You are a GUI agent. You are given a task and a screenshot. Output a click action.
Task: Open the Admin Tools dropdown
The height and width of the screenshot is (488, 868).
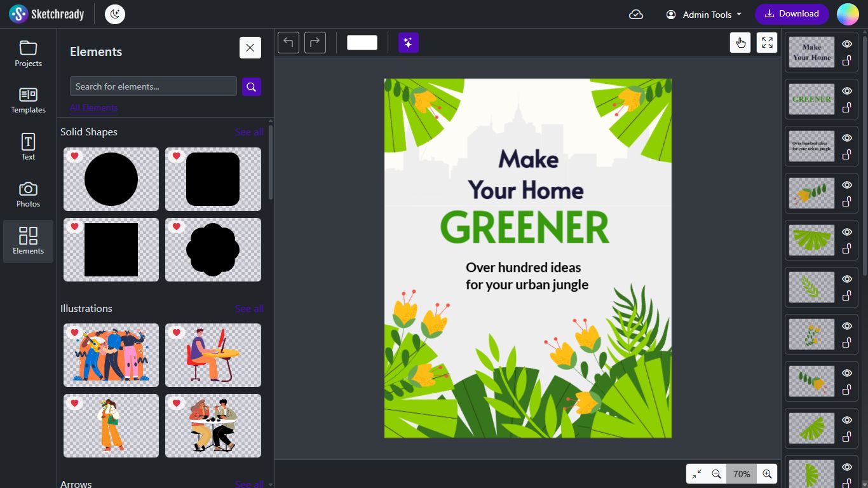(704, 14)
